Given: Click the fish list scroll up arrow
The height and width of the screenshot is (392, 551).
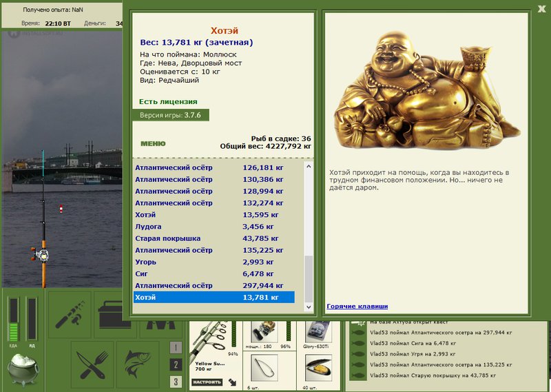Looking at the screenshot, I should point(309,166).
